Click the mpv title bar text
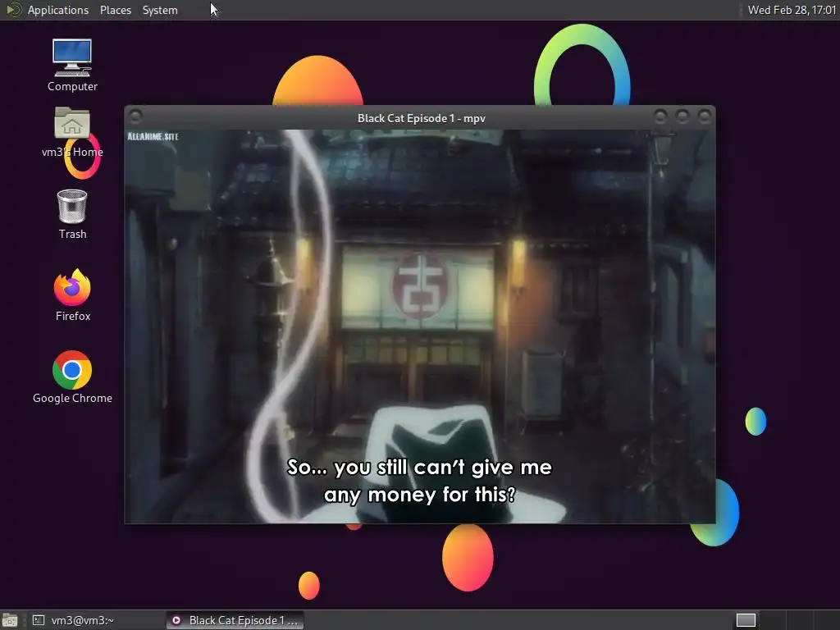Image resolution: width=840 pixels, height=630 pixels. point(421,118)
